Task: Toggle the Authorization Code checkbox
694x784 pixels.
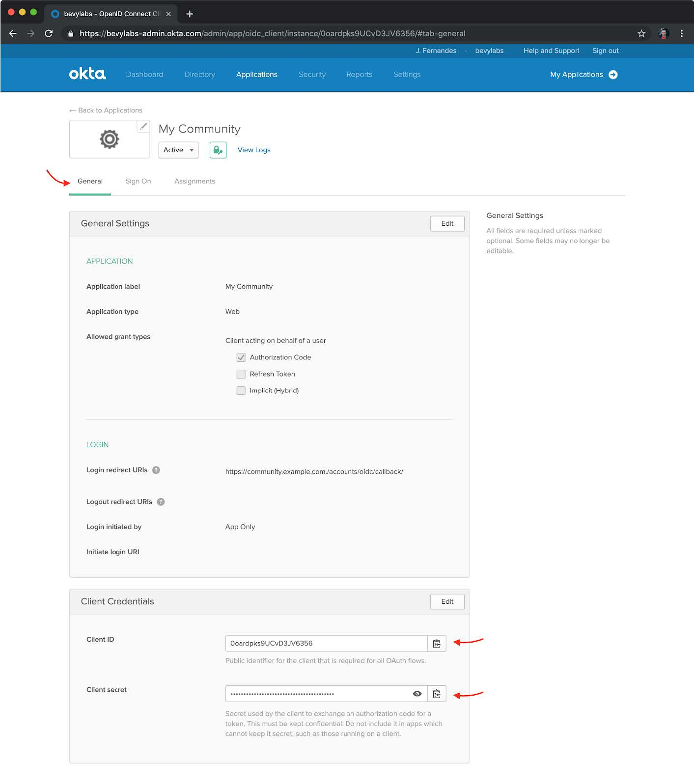Action: coord(241,357)
